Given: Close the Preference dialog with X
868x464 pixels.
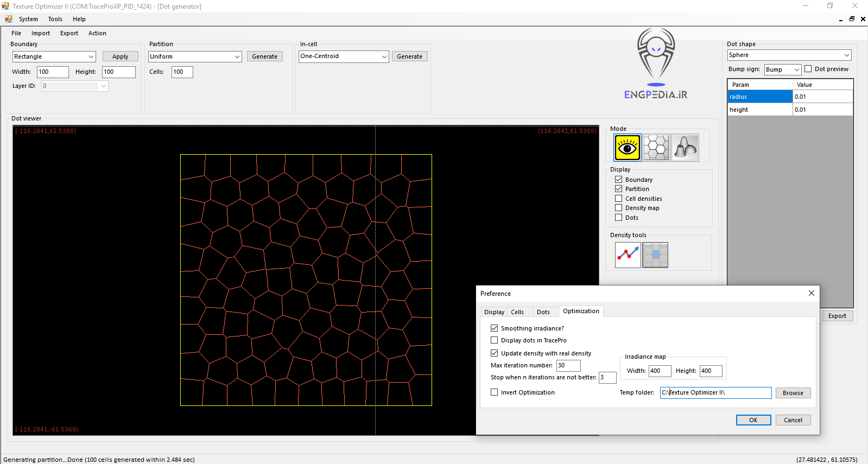Looking at the screenshot, I should [811, 293].
